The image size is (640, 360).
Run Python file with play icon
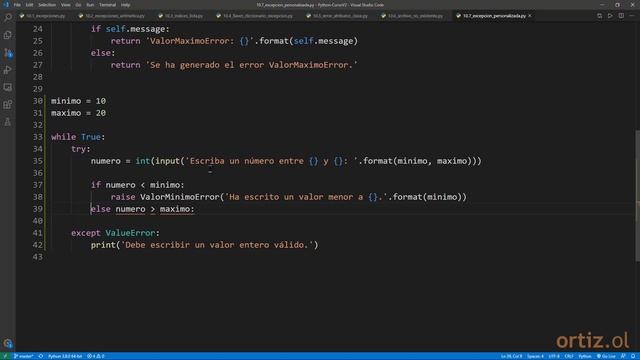pyautogui.click(x=610, y=16)
